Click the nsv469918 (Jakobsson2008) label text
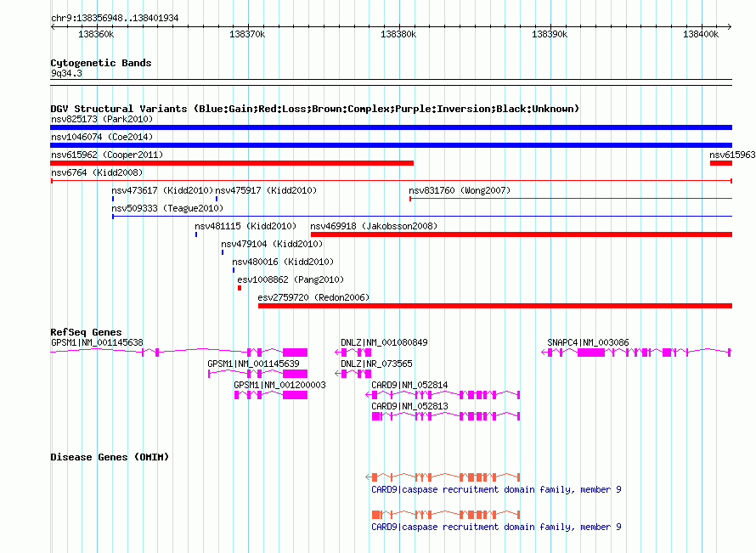The image size is (756, 553). [374, 226]
